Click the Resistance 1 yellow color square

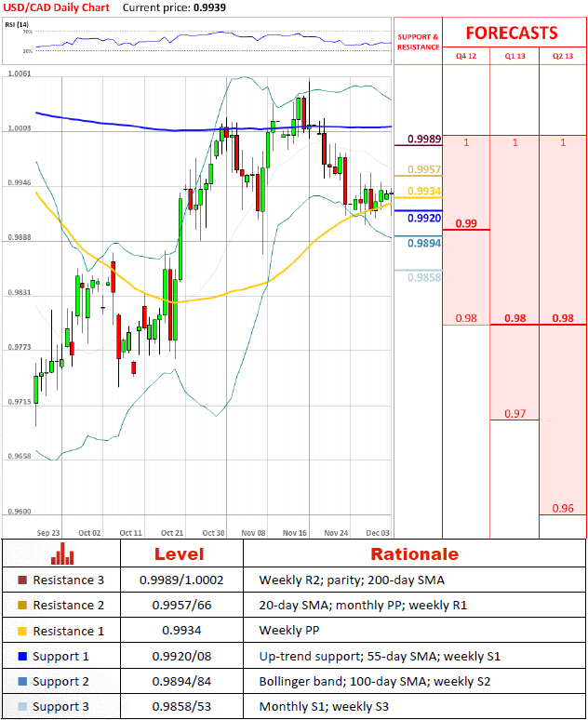coord(23,631)
